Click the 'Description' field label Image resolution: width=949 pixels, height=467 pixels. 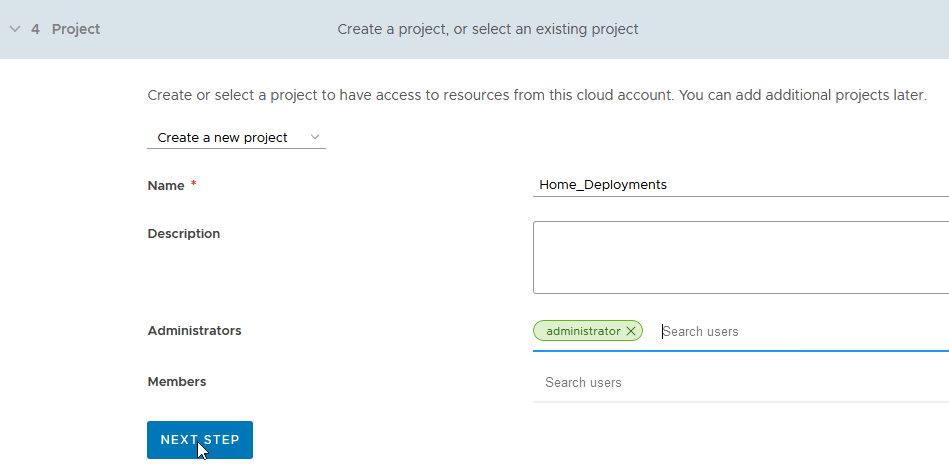coord(184,234)
